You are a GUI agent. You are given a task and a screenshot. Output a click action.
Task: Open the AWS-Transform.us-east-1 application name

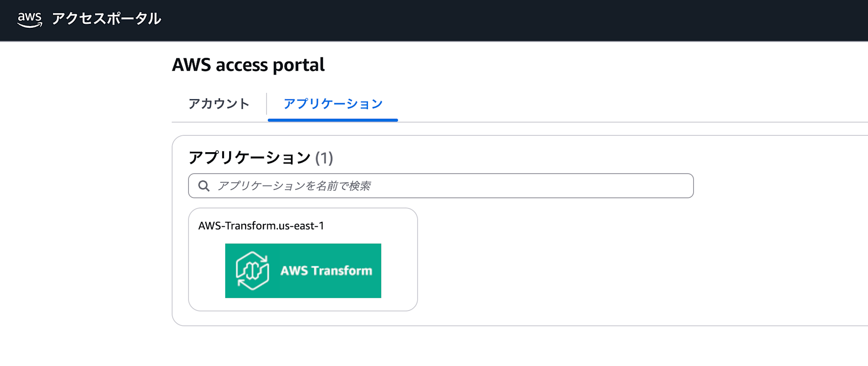pos(261,226)
